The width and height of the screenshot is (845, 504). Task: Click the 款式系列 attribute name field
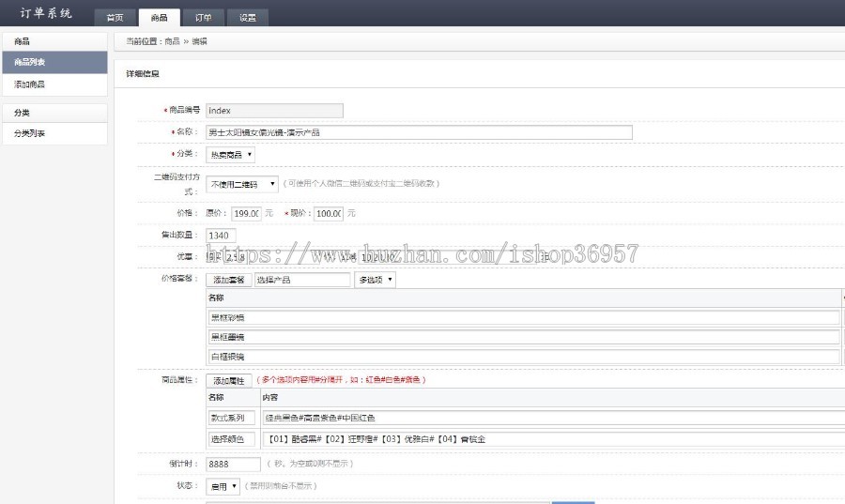[x=232, y=418]
